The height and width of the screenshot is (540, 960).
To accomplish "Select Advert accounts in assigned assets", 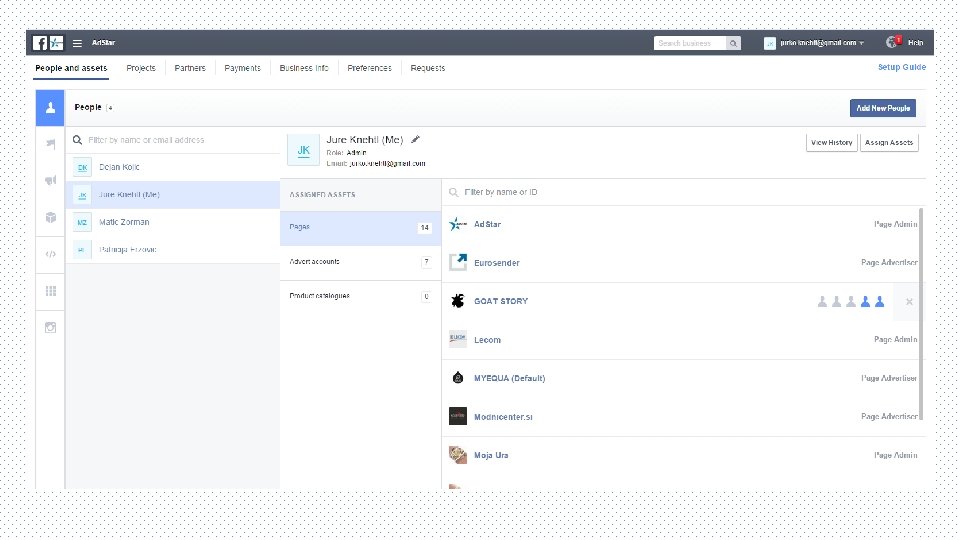I will [x=361, y=262].
